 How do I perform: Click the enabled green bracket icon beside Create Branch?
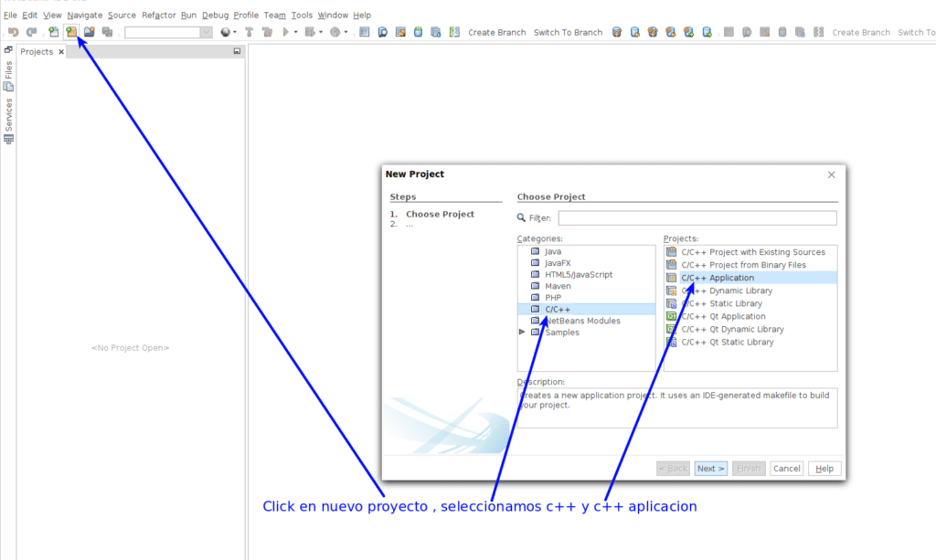click(x=454, y=32)
